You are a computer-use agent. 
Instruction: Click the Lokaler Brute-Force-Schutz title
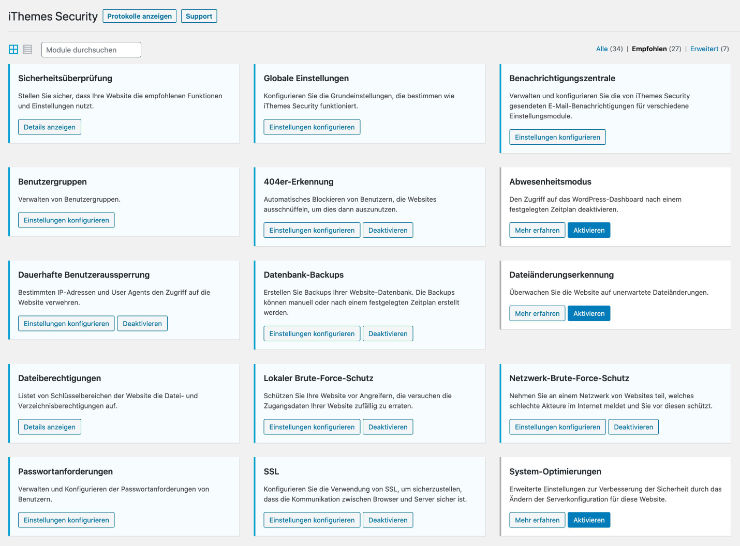pos(319,378)
